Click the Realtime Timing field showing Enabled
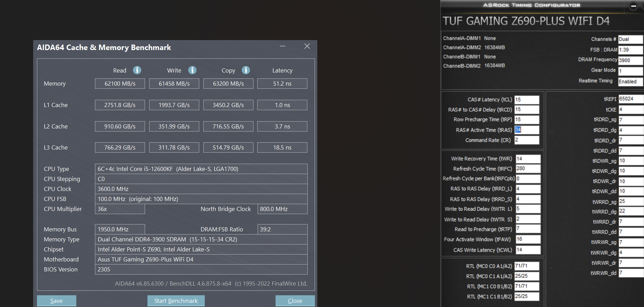The height and width of the screenshot is (307, 644). (x=631, y=81)
